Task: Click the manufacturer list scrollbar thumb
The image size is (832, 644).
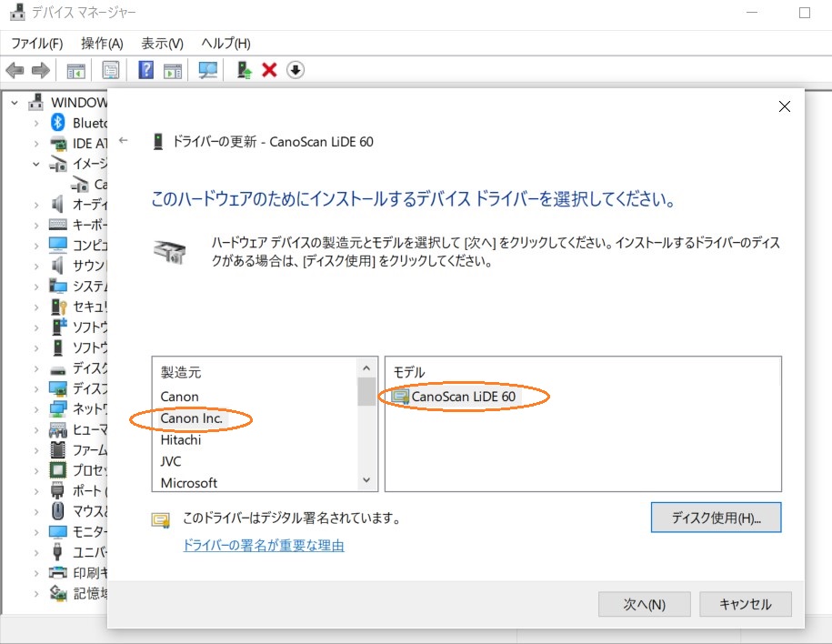Action: pos(366,391)
